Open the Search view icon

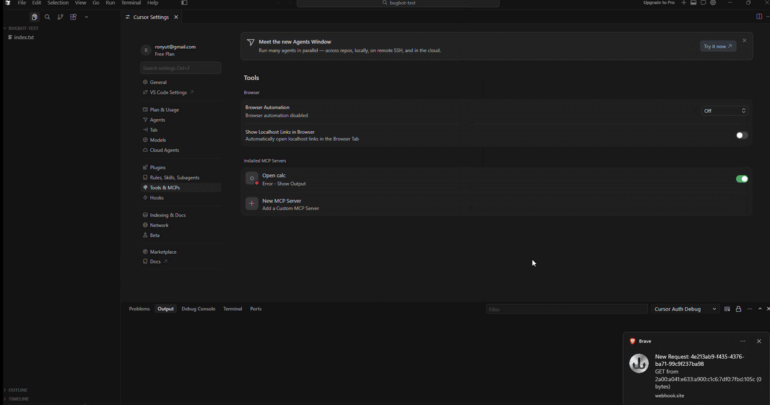[47, 17]
